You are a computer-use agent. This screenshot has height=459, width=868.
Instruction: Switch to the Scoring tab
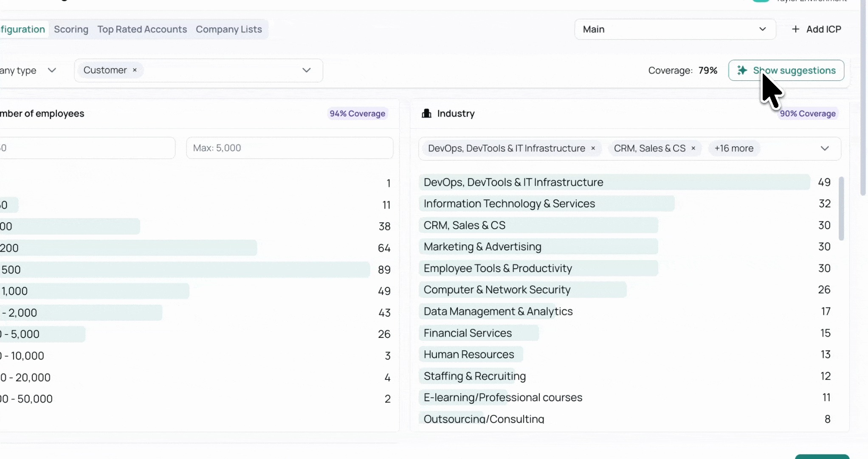pos(71,29)
